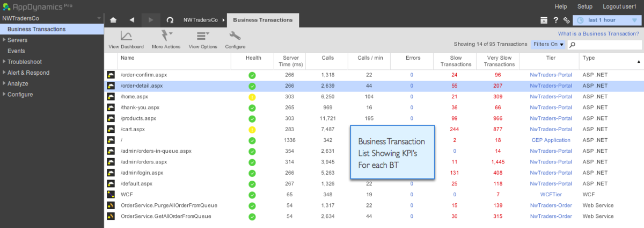Click the green health icon for /default.aspx
Screen dimensions: 644x228
[252, 184]
